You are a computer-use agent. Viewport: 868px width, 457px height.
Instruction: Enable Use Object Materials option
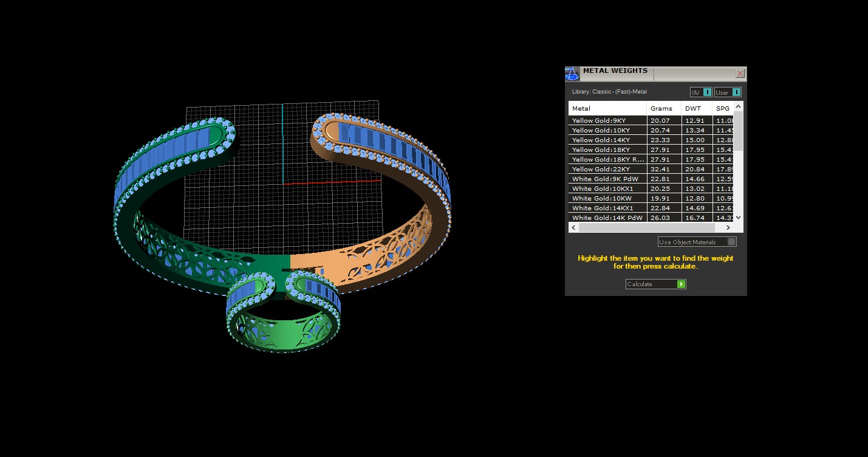[x=697, y=242]
